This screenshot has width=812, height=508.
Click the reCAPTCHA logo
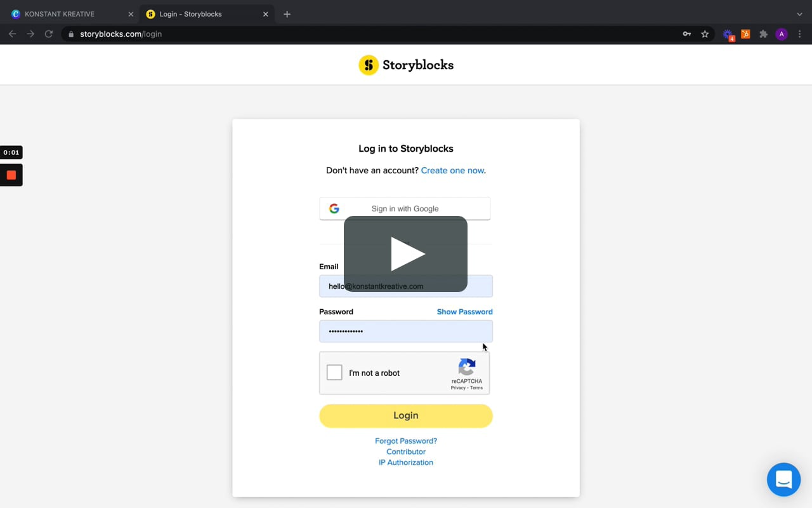[x=467, y=367]
